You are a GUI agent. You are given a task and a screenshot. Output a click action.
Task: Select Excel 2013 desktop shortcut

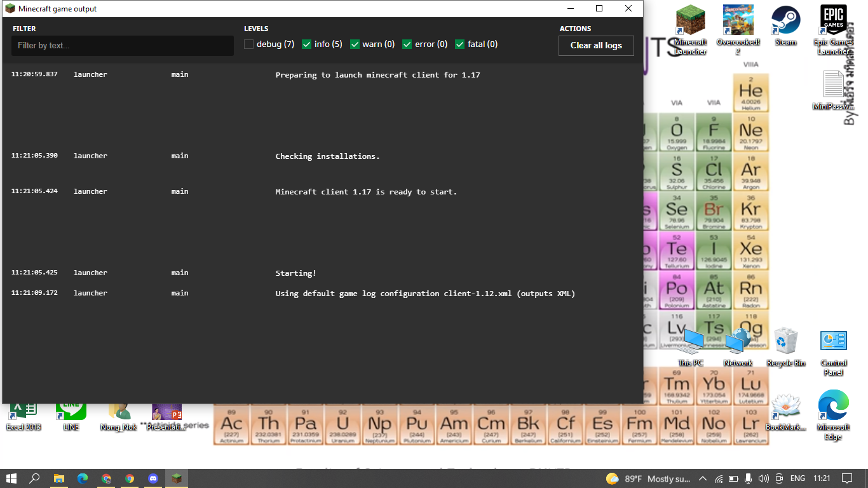coord(24,417)
